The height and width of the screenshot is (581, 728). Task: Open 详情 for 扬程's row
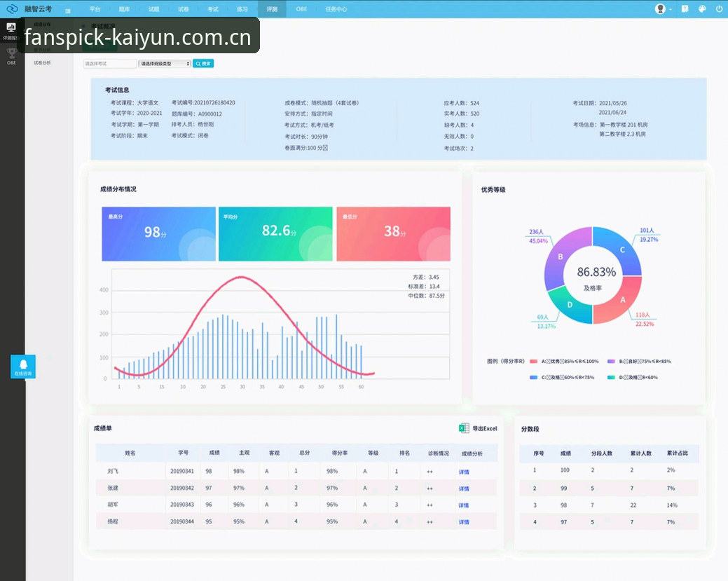pos(464,522)
